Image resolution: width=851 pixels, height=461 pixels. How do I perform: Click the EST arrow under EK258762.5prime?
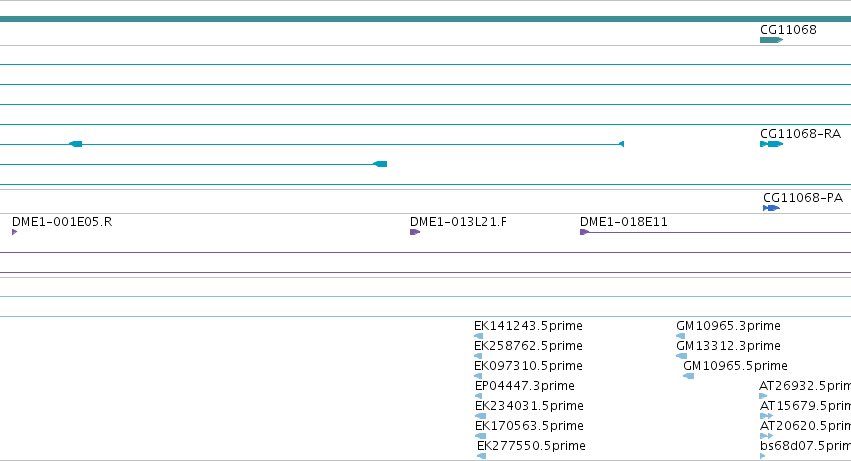(478, 356)
